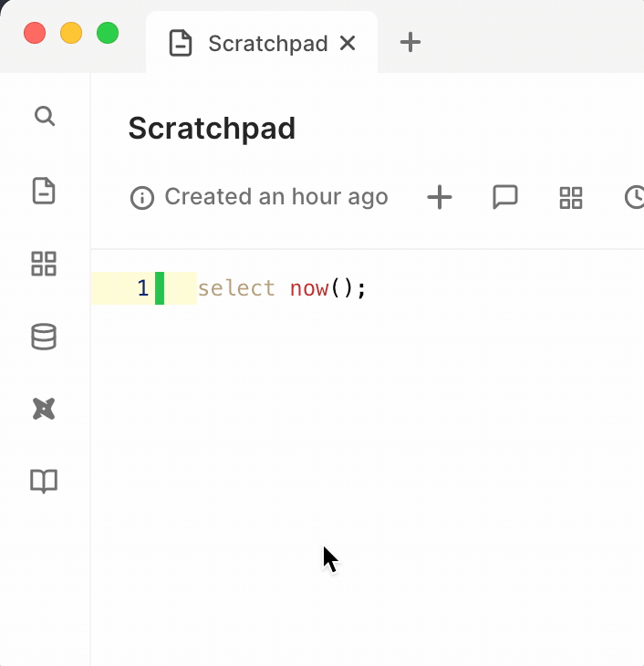Click the line number 1 in the gutter
Image resolution: width=644 pixels, height=666 pixels.
(x=142, y=288)
